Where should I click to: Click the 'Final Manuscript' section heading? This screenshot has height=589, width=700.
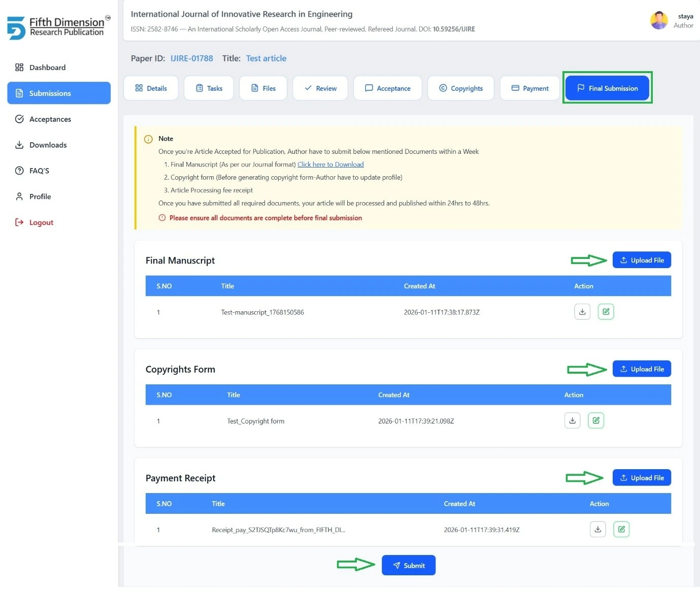point(180,260)
